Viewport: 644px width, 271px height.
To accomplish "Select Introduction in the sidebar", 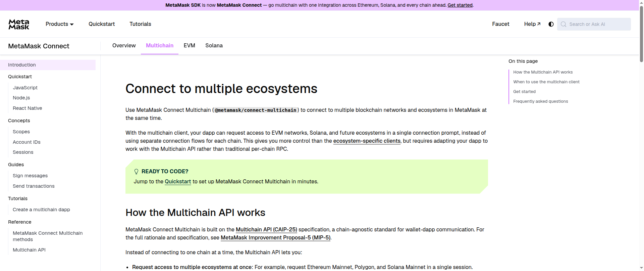I will [48, 65].
